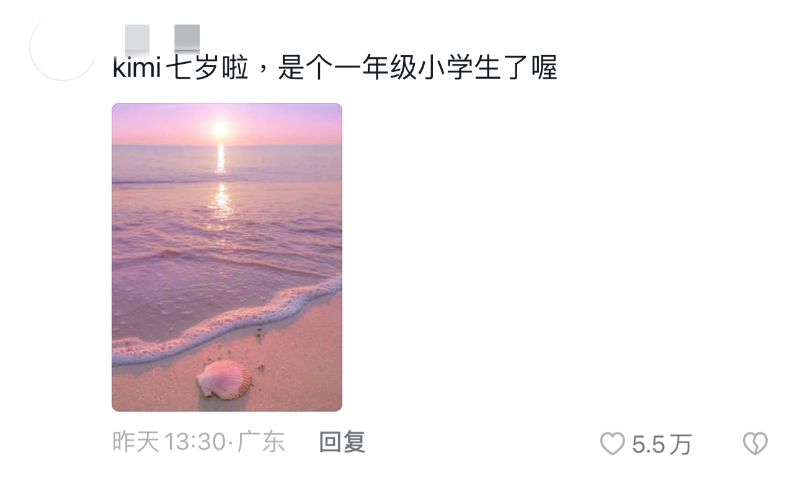Tap the second blurred username block
Screen dimensions: 800x486
[x=187, y=38]
